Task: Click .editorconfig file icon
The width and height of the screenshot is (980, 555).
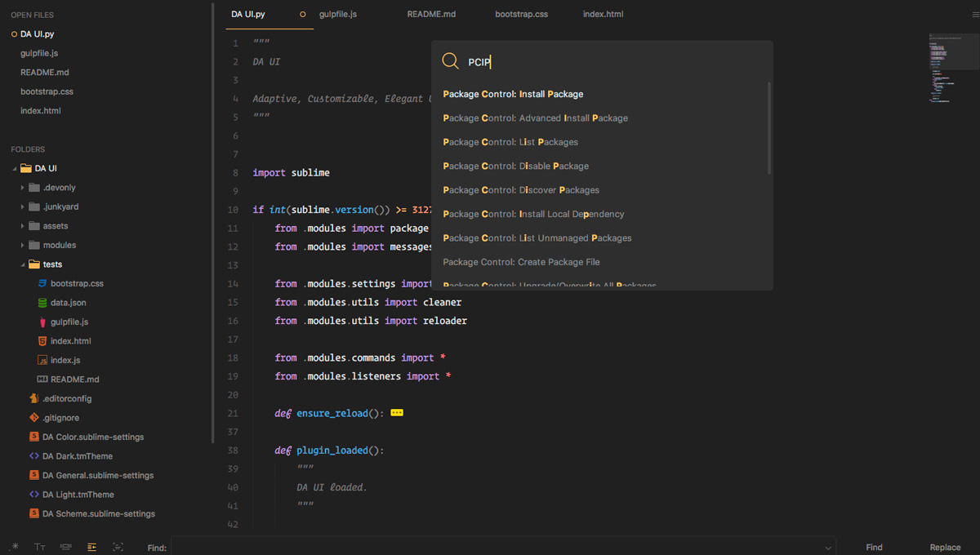Action: (x=34, y=398)
